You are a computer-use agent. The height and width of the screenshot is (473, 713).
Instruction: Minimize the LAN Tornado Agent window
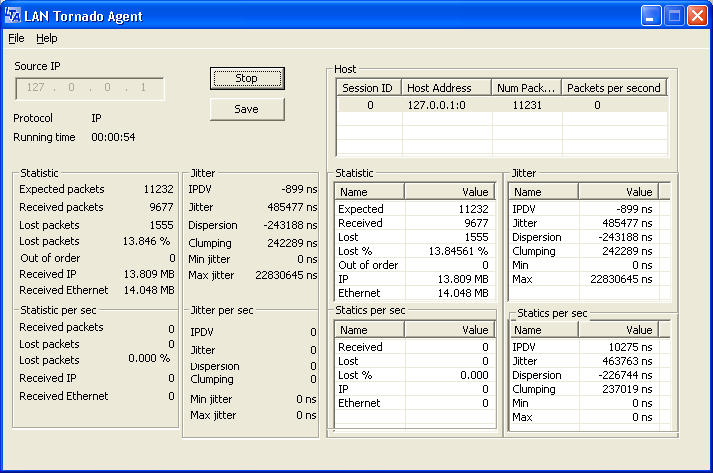651,16
